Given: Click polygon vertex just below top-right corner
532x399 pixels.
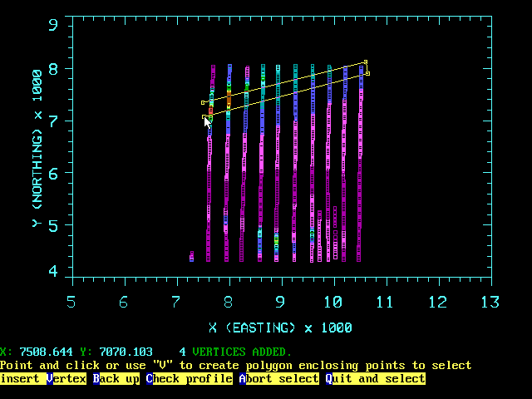Looking at the screenshot, I should pyautogui.click(x=367, y=73).
